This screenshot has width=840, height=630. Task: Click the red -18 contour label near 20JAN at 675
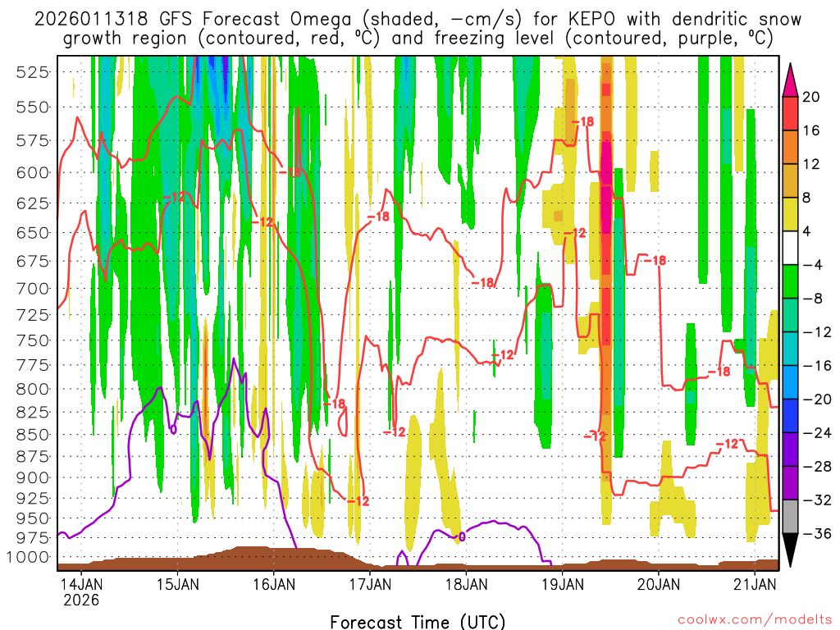[655, 260]
